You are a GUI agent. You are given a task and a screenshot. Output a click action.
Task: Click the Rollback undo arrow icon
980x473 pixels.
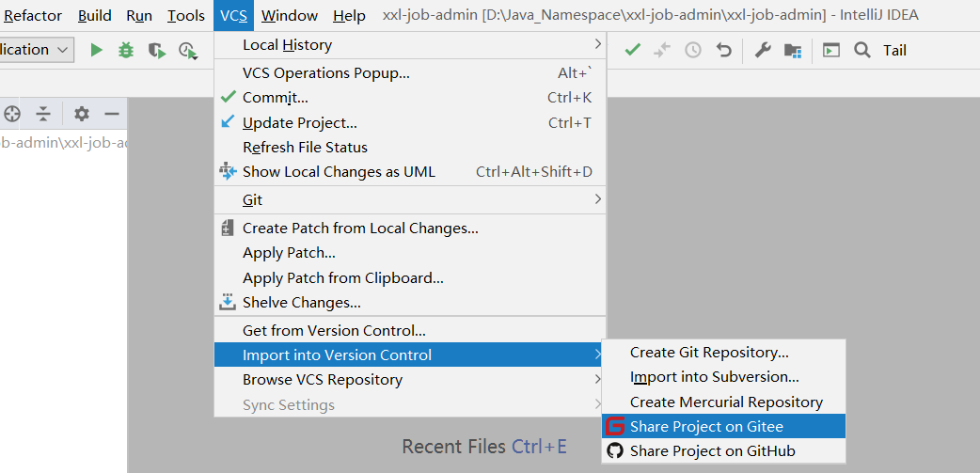click(723, 50)
